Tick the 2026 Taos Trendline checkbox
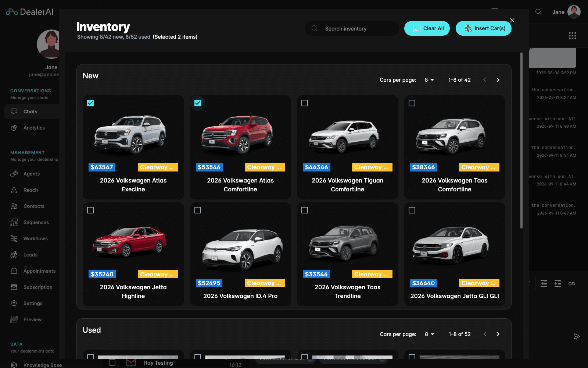 305,210
